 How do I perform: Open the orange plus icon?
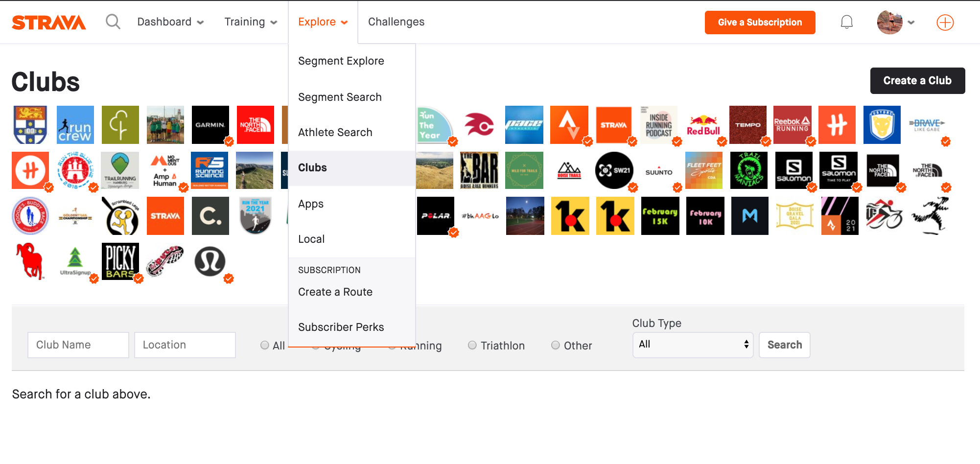click(x=945, y=22)
